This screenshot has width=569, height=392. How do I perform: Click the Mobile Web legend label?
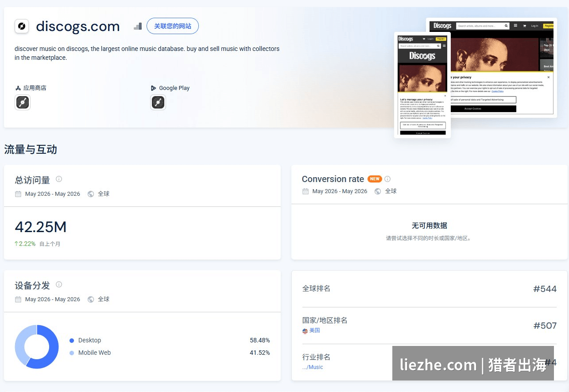click(94, 353)
